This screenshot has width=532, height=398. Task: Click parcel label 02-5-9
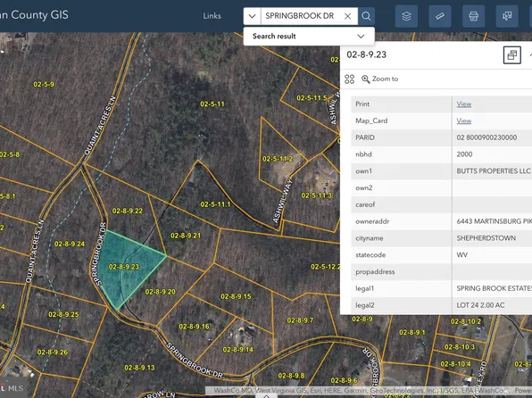(x=44, y=84)
